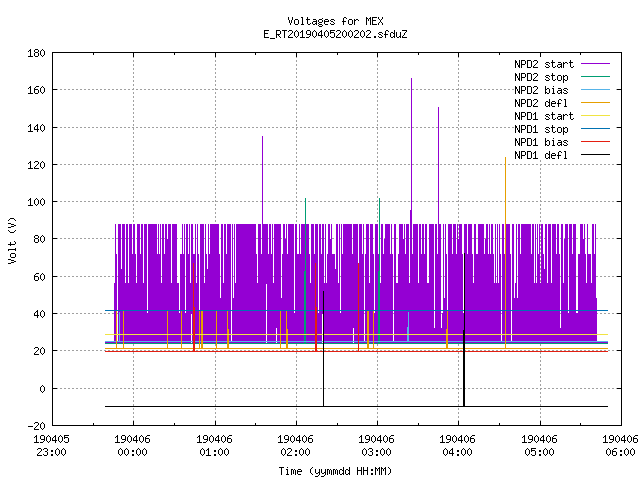Viewport: 640px width, 480px height.
Task: Click the purple spike peaking near 150 V
Action: [439, 163]
